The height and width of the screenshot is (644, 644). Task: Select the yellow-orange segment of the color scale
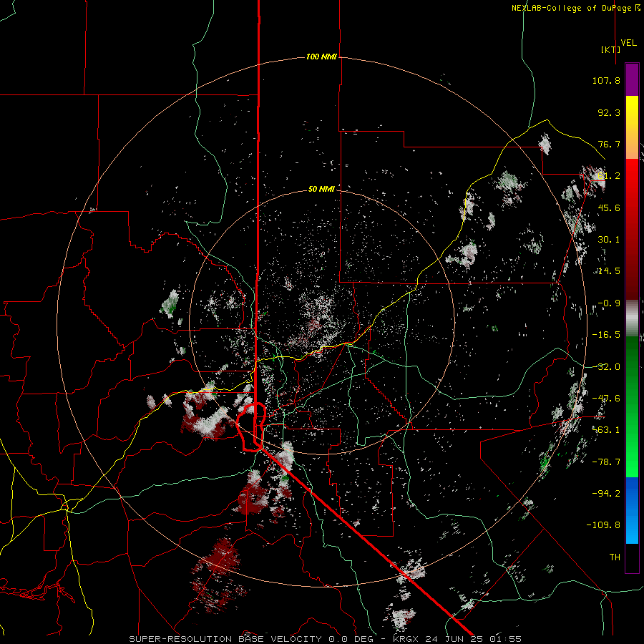coord(632,127)
